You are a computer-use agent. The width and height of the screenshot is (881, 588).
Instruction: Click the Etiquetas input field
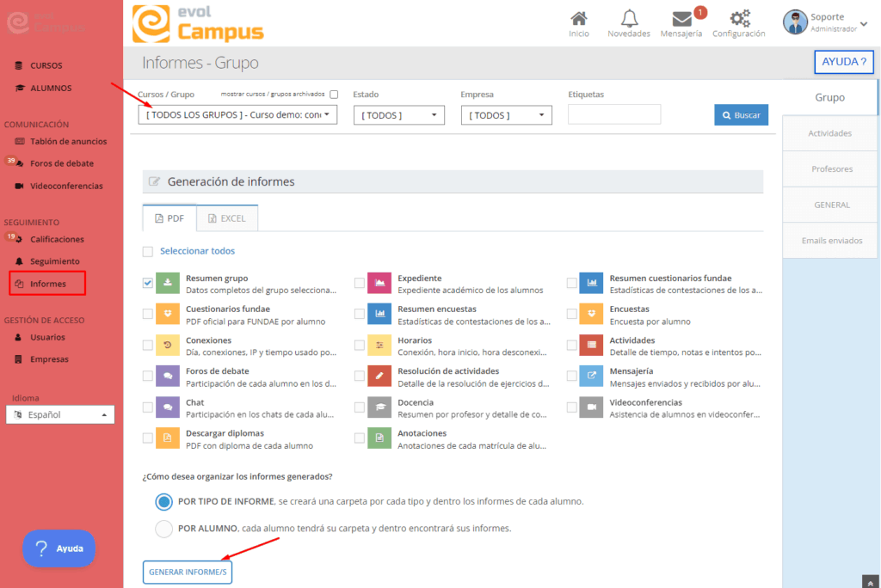point(613,114)
